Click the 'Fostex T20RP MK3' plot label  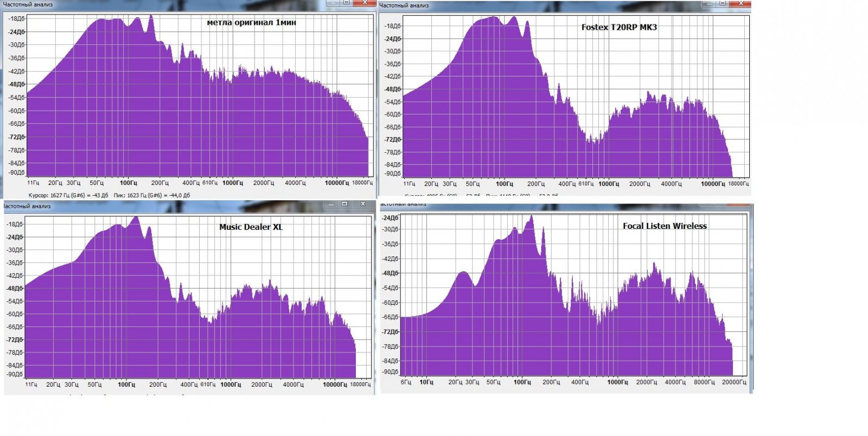619,27
